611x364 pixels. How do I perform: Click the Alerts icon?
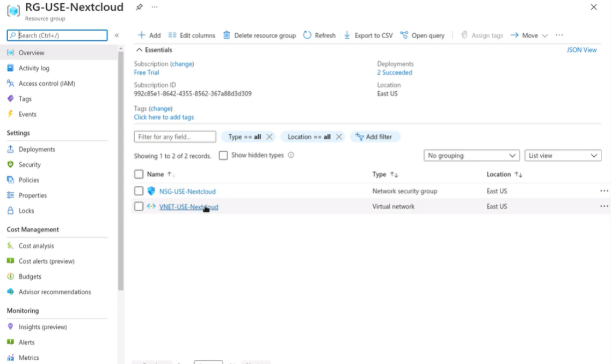[11, 342]
